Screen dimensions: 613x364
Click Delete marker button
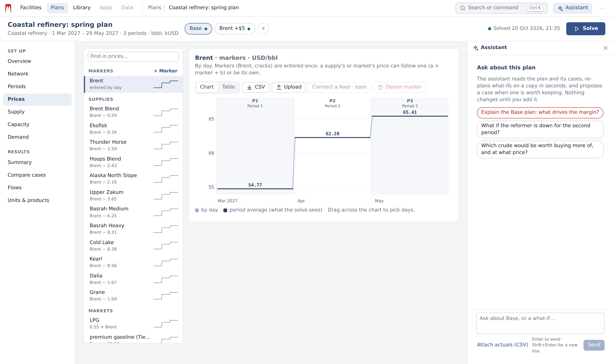tap(399, 87)
